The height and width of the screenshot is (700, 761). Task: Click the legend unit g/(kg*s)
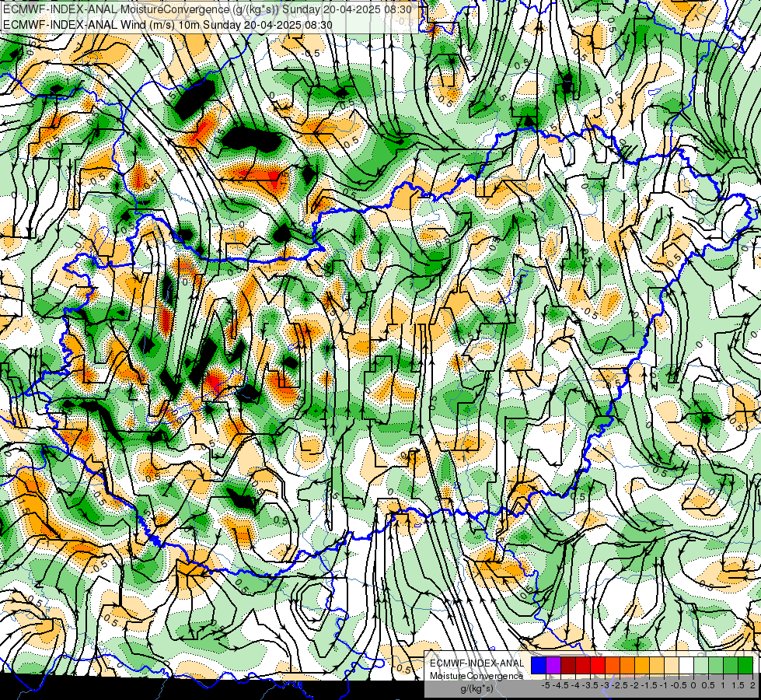click(477, 688)
